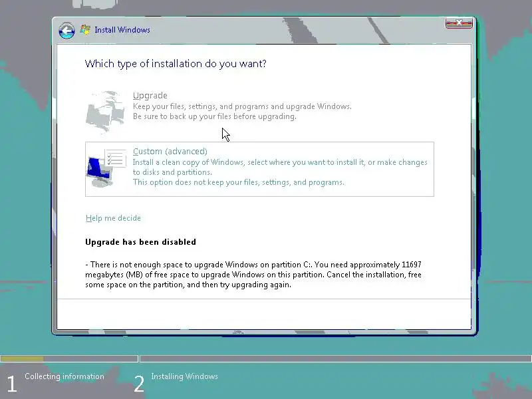This screenshot has height=399, width=532.
Task: Click the not enough space warning message
Action: pyautogui.click(x=253, y=275)
